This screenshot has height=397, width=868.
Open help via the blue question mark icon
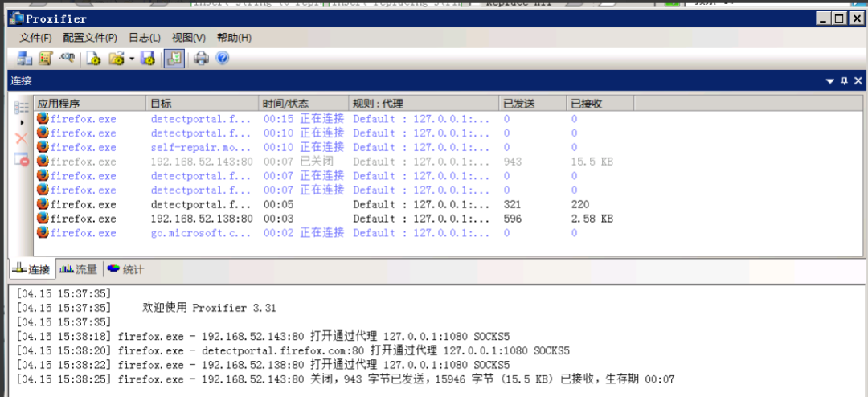[x=222, y=58]
